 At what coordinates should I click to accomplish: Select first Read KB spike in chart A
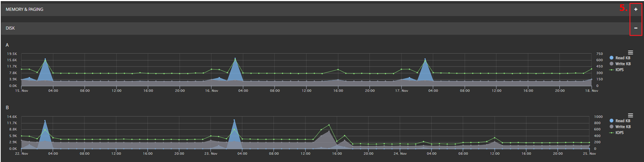pyautogui.click(x=45, y=59)
